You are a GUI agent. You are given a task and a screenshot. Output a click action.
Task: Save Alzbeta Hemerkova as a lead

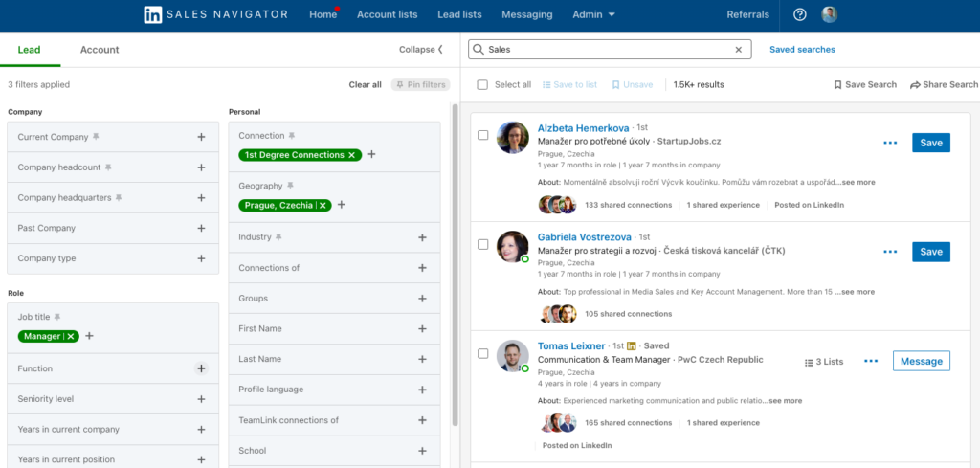point(930,143)
